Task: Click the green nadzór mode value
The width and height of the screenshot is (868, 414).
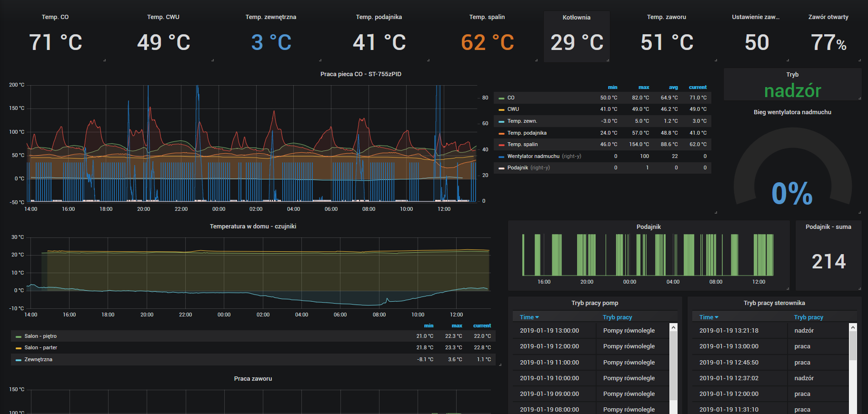Action: point(792,90)
